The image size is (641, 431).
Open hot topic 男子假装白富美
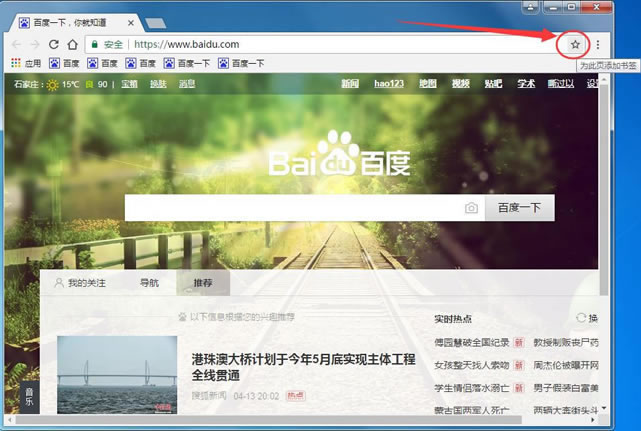(x=566, y=388)
